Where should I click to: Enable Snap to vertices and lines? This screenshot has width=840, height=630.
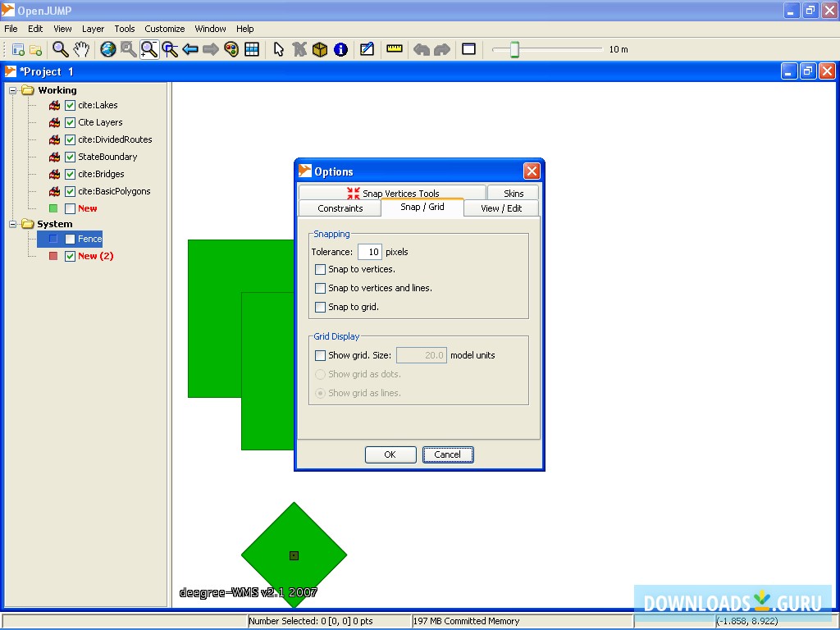321,288
